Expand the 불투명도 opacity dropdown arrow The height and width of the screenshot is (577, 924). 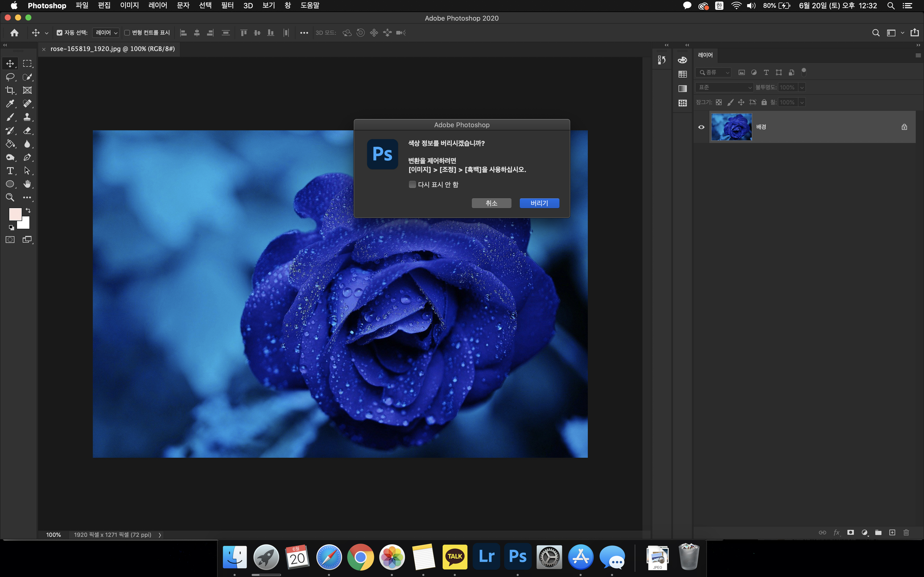click(x=802, y=87)
